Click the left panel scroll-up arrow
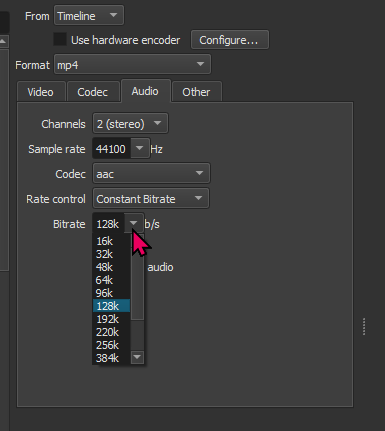The image size is (385, 431). (3, 41)
